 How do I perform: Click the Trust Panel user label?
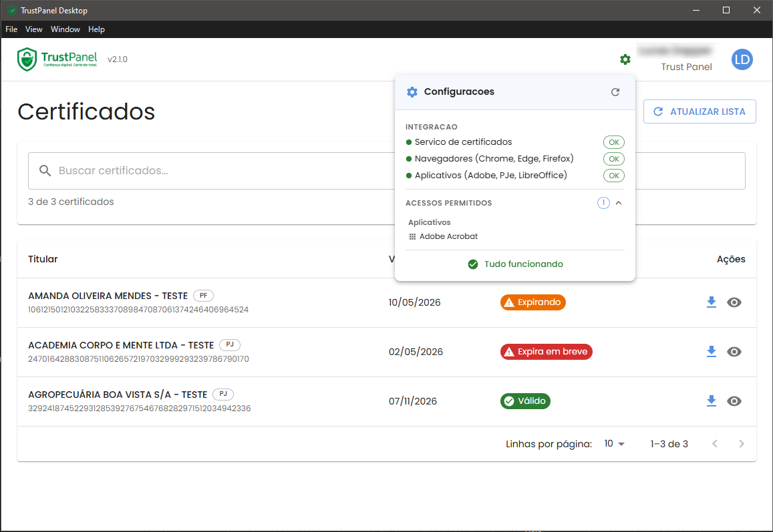686,67
